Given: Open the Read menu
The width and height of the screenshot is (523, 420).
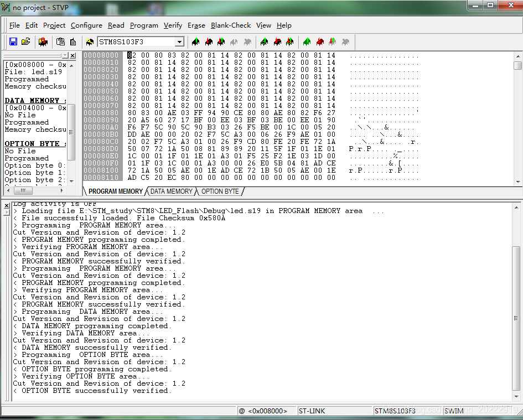Looking at the screenshot, I should click(116, 25).
